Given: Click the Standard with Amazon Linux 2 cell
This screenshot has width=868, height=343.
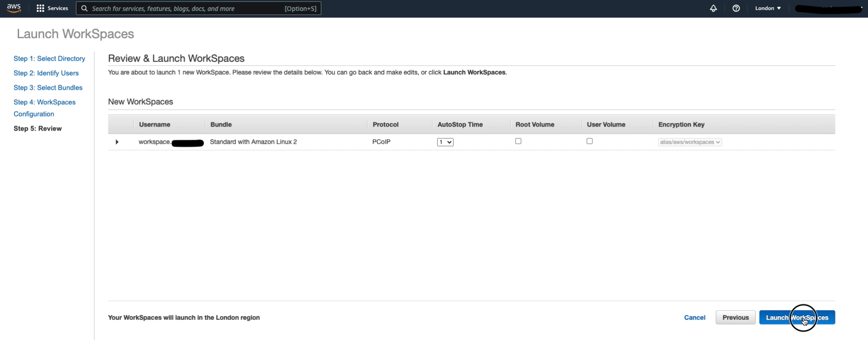Looking at the screenshot, I should coord(253,142).
